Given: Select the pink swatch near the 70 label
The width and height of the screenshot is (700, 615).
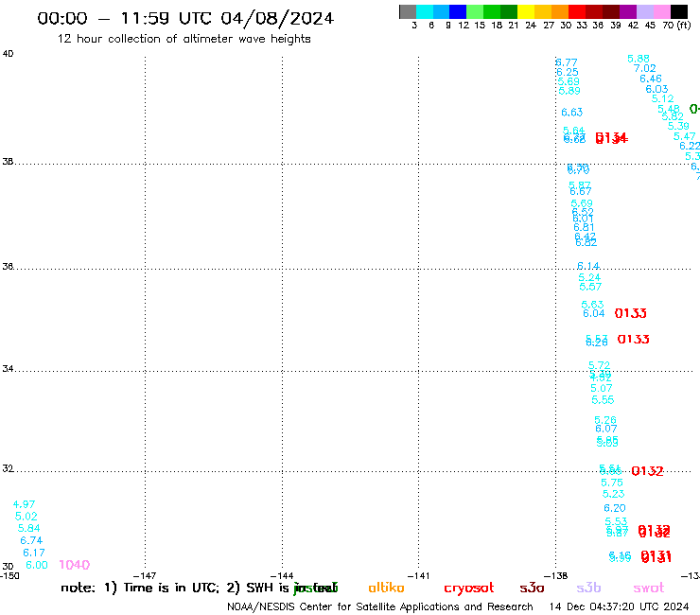Looking at the screenshot, I should pyautogui.click(x=662, y=11).
